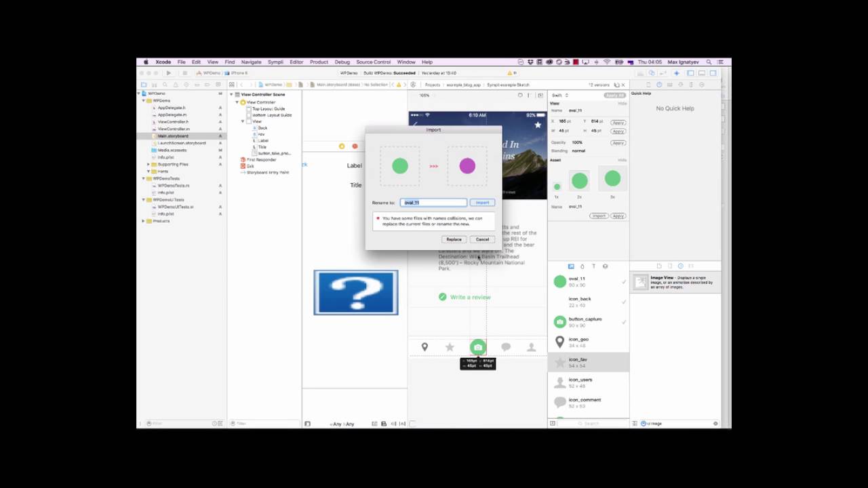Toggle the Navigator pane visibility icon

pyautogui.click(x=690, y=73)
